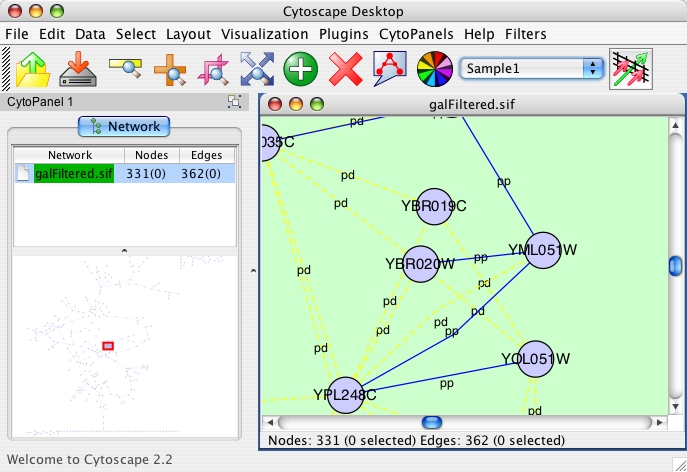The image size is (687, 472).
Task: Open the Sample1 visual style dropdown
Action: pyautogui.click(x=531, y=69)
